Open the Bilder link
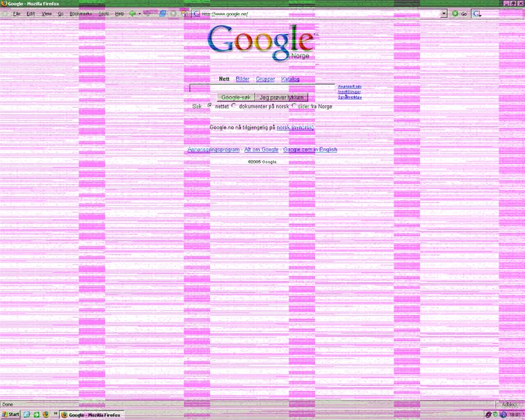525x420 pixels. [242, 79]
